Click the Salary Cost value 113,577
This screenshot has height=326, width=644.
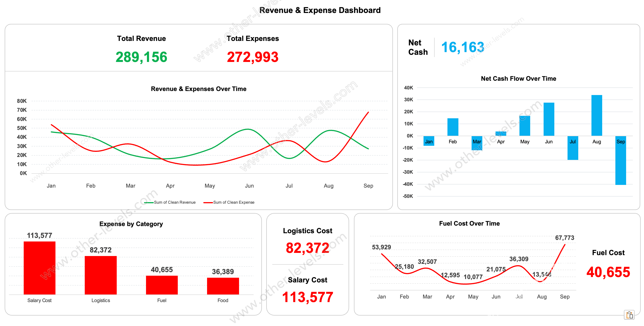[x=307, y=297]
